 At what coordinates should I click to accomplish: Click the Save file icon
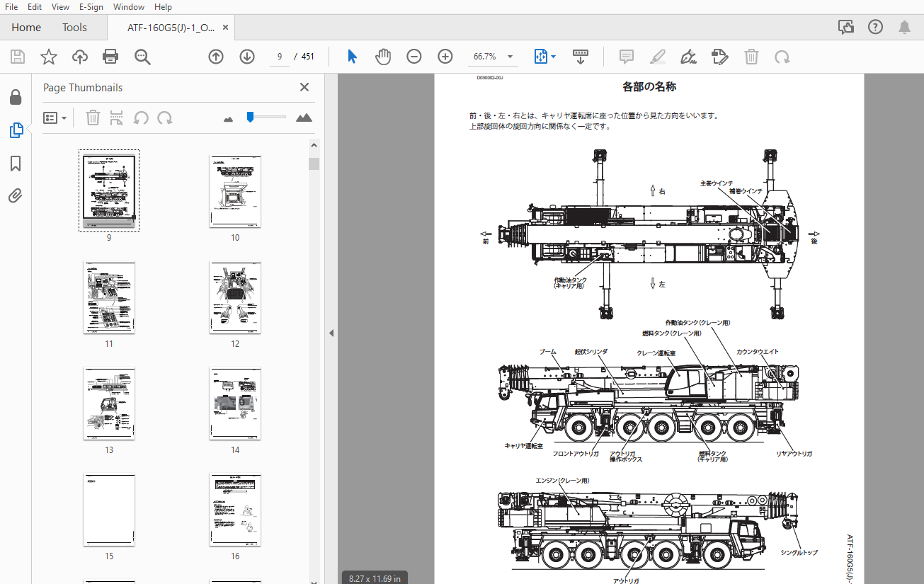pyautogui.click(x=18, y=57)
